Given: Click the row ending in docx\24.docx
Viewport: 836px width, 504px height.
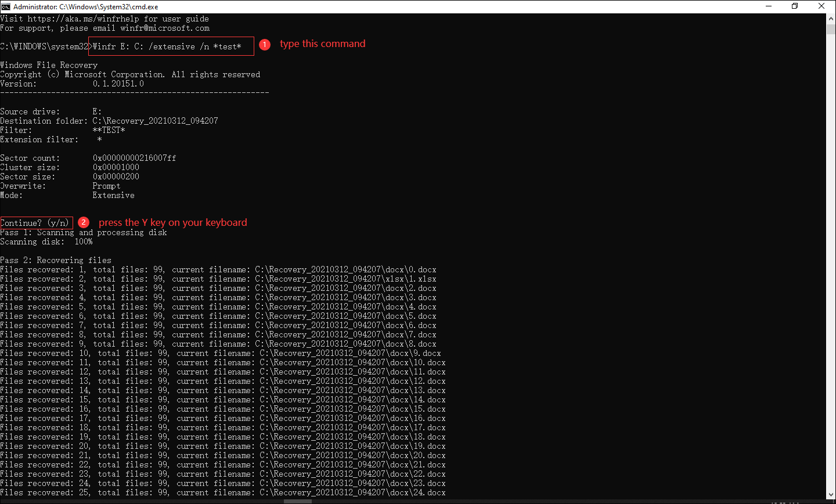Looking at the screenshot, I should point(223,492).
